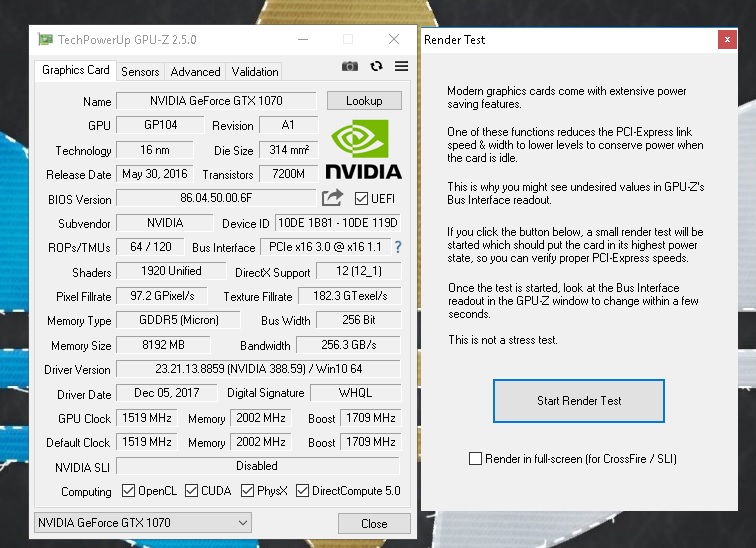Click the Pixel Fillrate field 97.2 GPixel/s

[162, 296]
